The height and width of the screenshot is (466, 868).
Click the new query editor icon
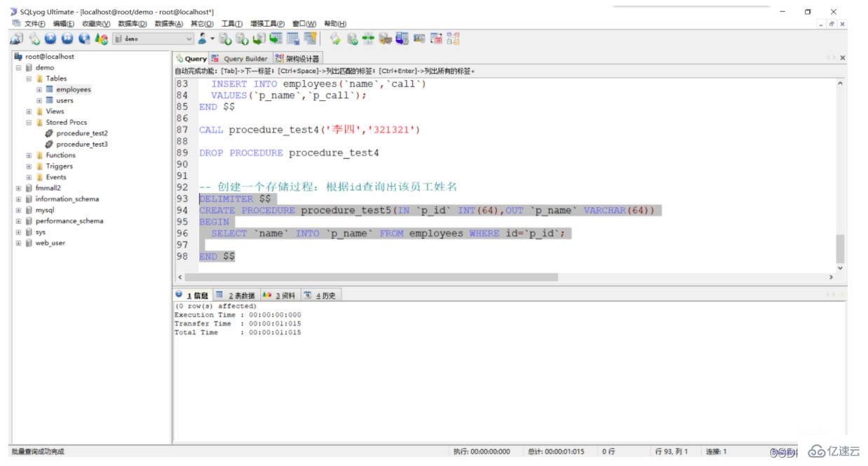pos(33,40)
